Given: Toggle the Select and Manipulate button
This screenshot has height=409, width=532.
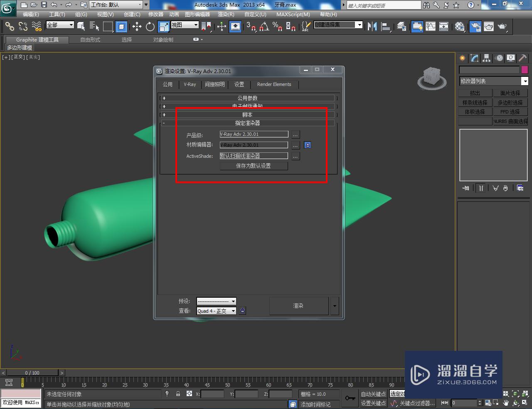Looking at the screenshot, I should tap(222, 27).
